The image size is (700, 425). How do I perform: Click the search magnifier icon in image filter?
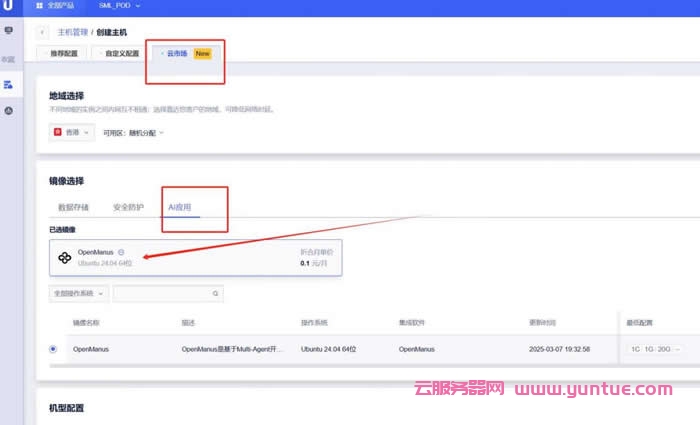pos(215,294)
